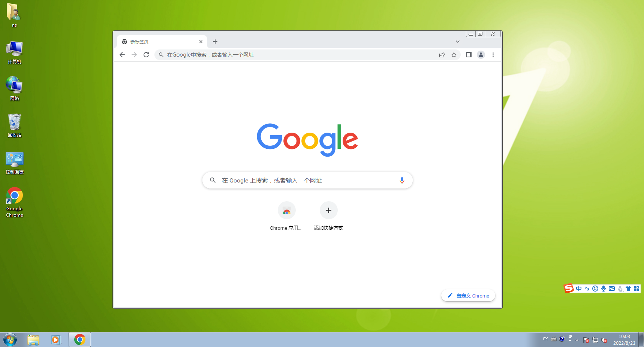
Task: Toggle Chinese/English input mode on Sogou toolbar
Action: pyautogui.click(x=579, y=289)
